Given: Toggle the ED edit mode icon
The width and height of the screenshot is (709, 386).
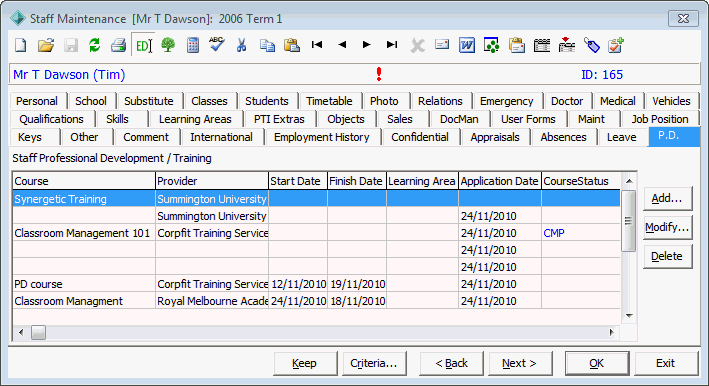Looking at the screenshot, I should [143, 45].
